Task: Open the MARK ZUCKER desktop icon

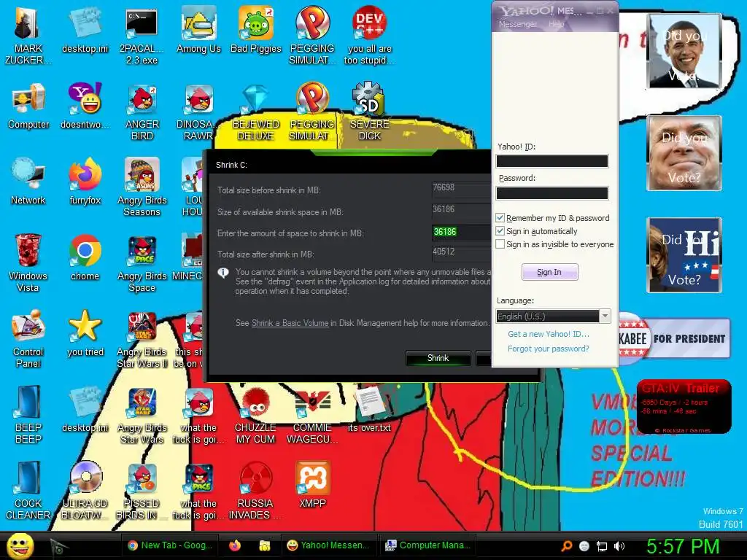Action: click(28, 36)
